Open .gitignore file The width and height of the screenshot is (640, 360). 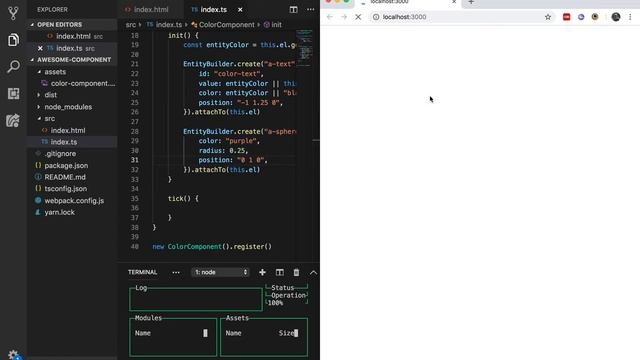point(73,153)
